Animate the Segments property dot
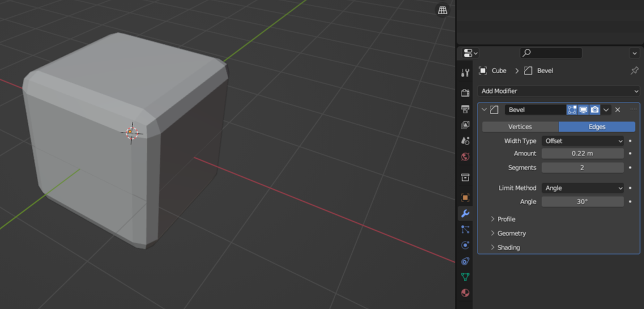The height and width of the screenshot is (309, 644). [630, 168]
